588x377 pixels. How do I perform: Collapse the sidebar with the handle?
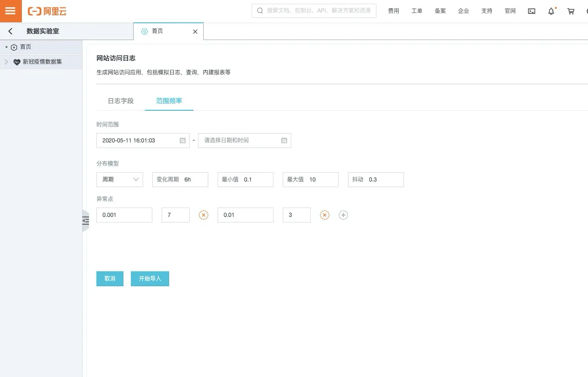click(x=85, y=221)
